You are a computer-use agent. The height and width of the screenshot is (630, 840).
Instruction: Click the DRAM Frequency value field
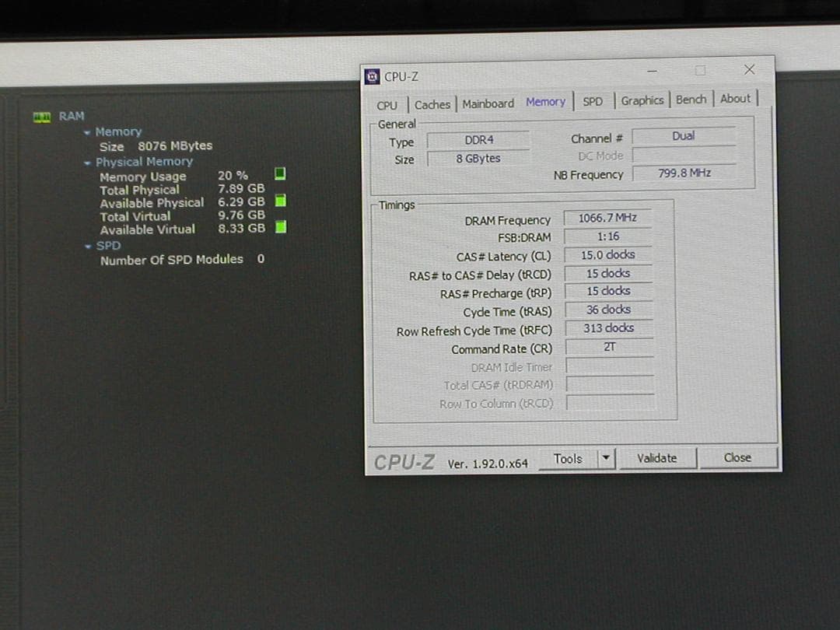[x=607, y=219]
